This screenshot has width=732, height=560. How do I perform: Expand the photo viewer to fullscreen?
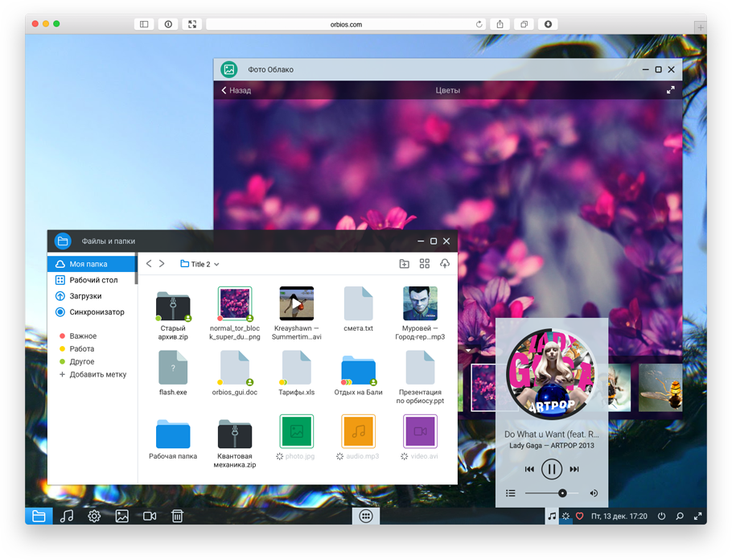coord(671,90)
